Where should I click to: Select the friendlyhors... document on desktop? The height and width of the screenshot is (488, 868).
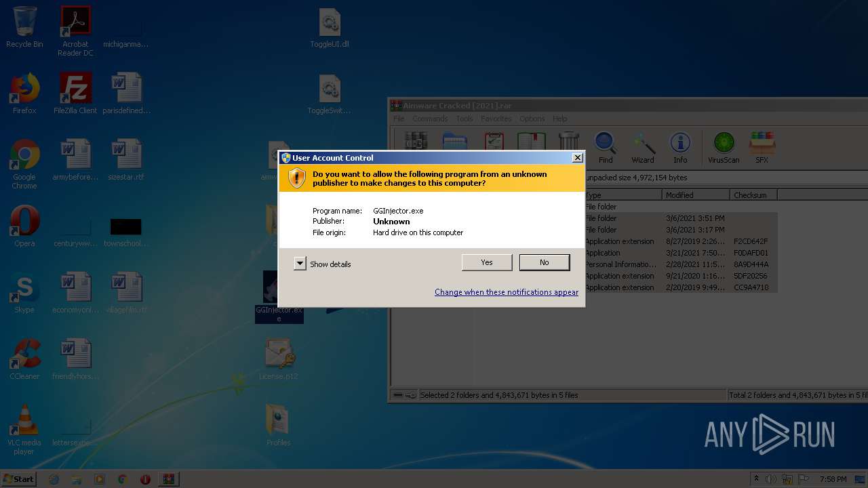pos(75,359)
